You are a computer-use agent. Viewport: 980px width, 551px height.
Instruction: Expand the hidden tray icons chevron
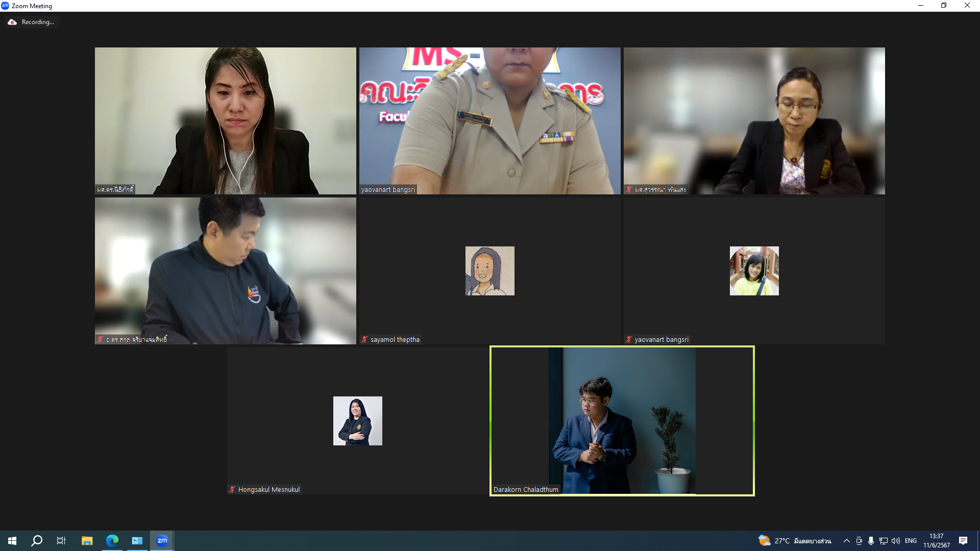click(x=846, y=541)
